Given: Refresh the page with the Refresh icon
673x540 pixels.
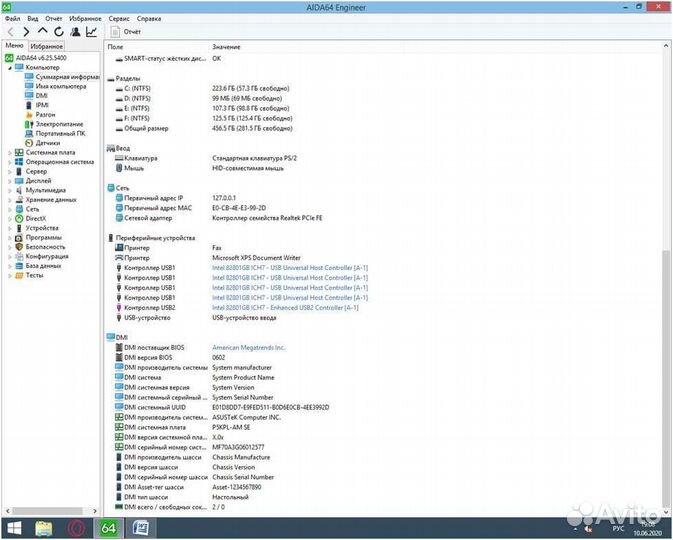Looking at the screenshot, I should [59, 32].
